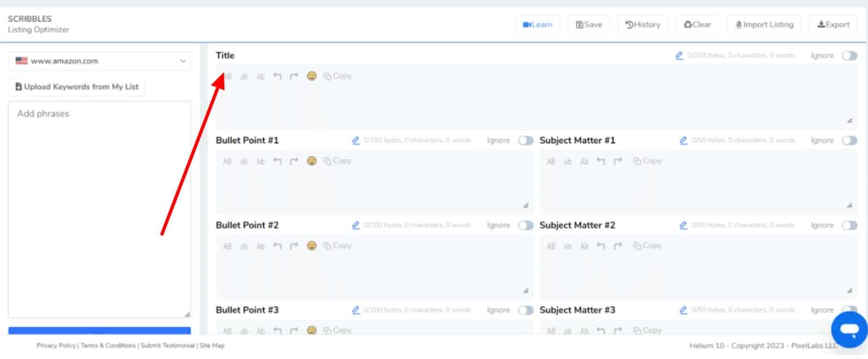This screenshot has height=359, width=868.
Task: Click undo arrow in Subject Matter #2 toolbar
Action: pos(601,246)
